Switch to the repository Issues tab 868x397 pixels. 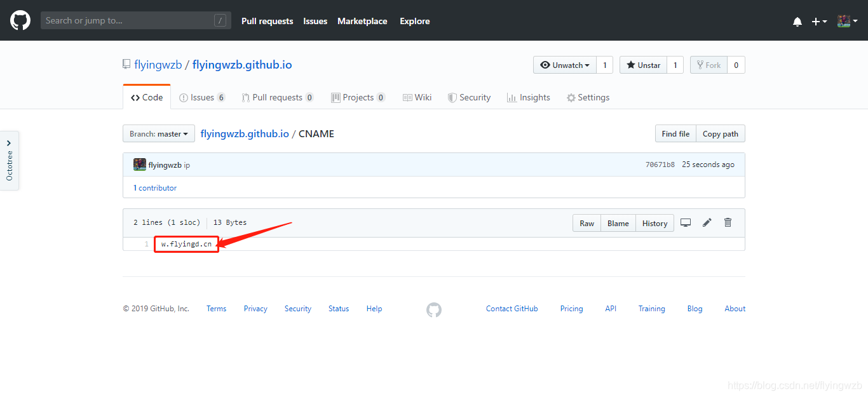point(202,97)
